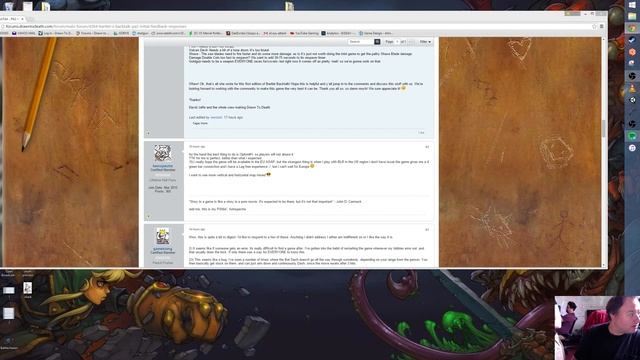The height and width of the screenshot is (360, 640).
Task: Click the Tags: None label under first post
Action: pyautogui.click(x=200, y=123)
